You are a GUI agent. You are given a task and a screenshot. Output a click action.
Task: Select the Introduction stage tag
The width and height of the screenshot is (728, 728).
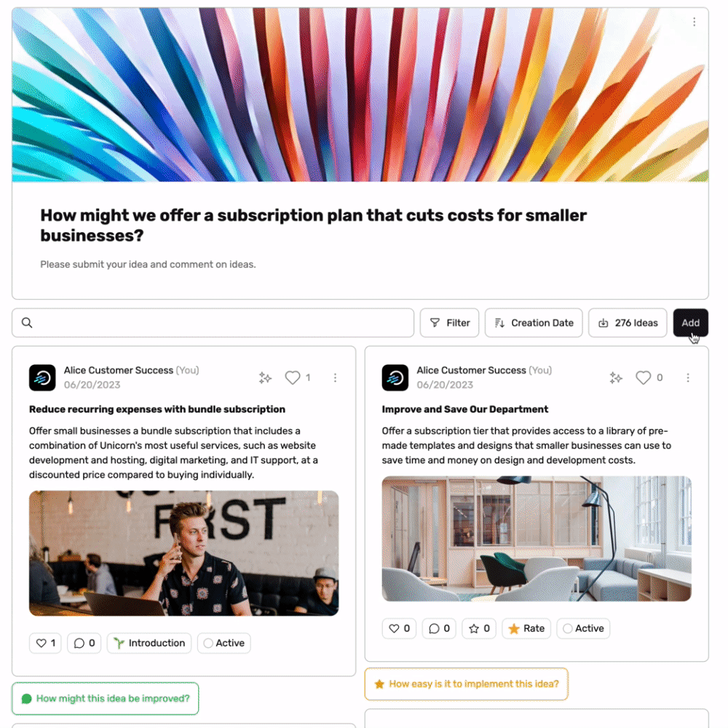click(149, 643)
